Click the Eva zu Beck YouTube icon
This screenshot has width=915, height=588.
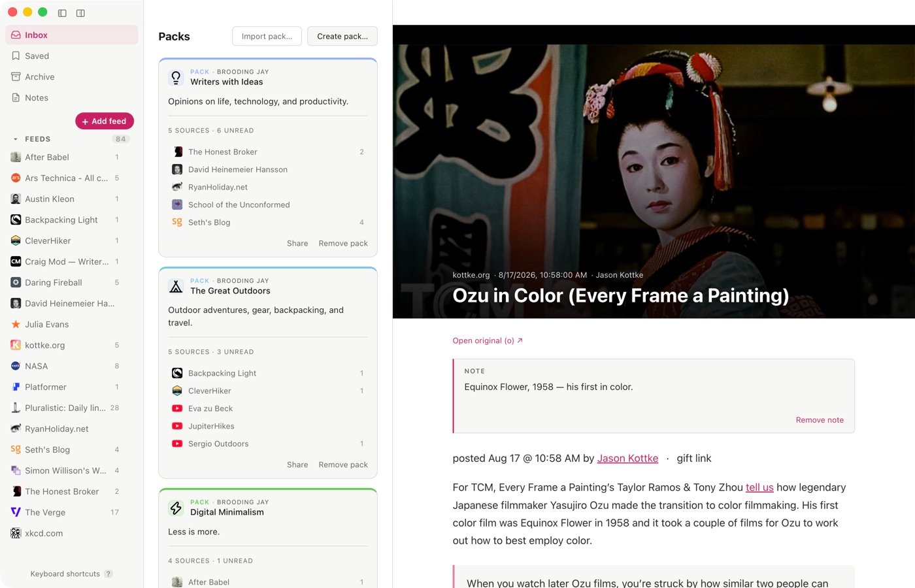pos(177,408)
